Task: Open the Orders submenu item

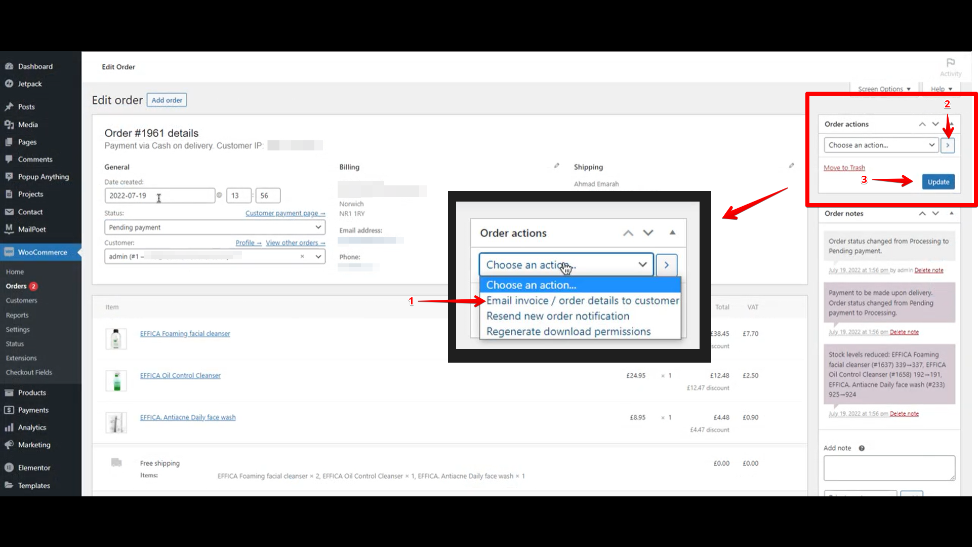Action: [16, 286]
